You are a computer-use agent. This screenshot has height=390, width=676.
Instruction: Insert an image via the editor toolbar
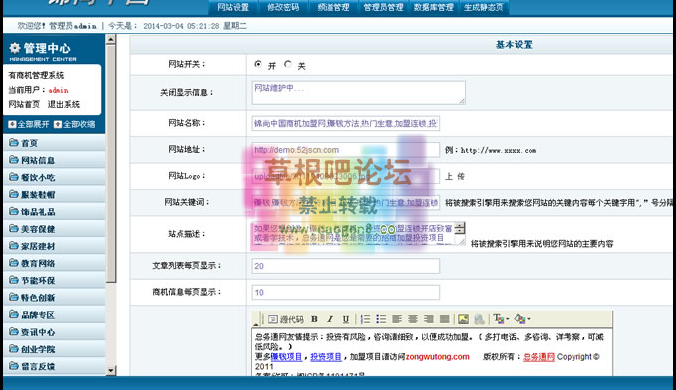click(x=463, y=319)
